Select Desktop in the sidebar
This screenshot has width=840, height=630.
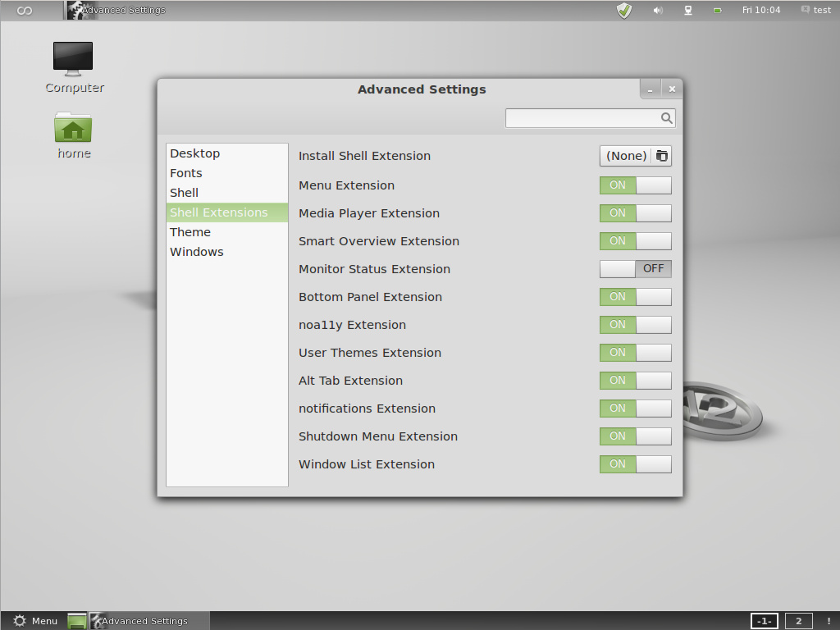pos(226,153)
